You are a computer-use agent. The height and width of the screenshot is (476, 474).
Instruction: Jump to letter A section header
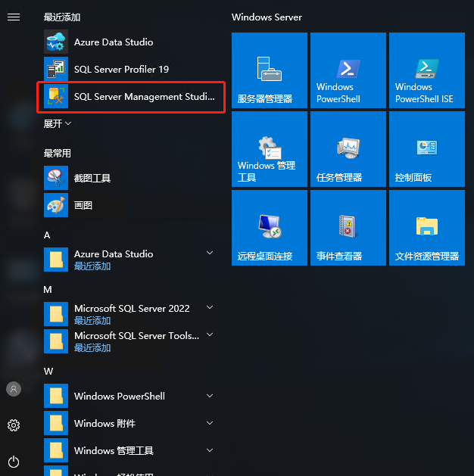(47, 235)
